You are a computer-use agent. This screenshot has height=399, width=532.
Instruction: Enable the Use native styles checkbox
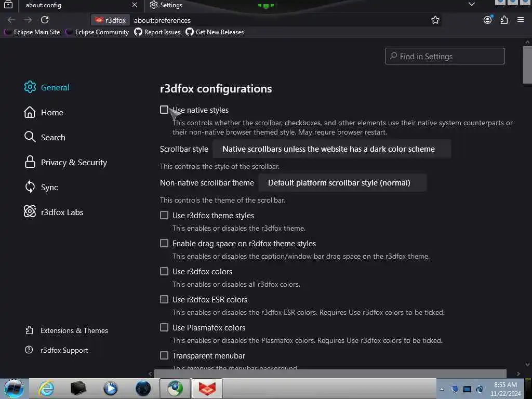164,110
